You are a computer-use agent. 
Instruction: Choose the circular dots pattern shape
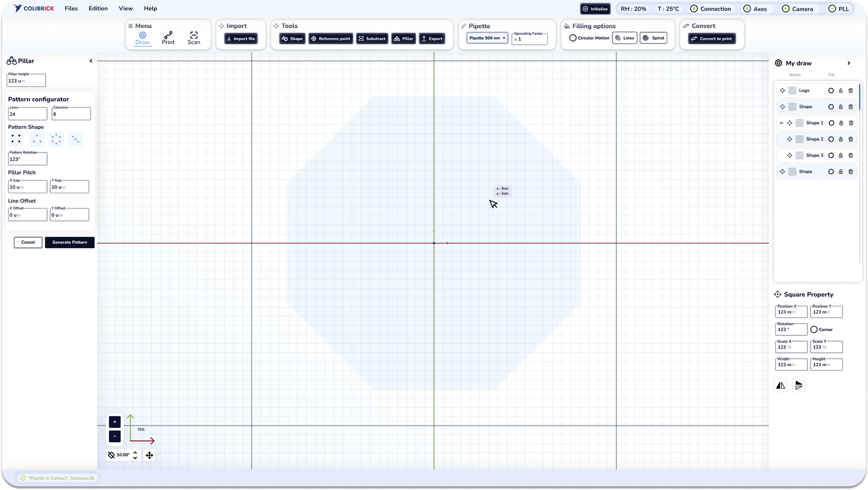(57, 139)
